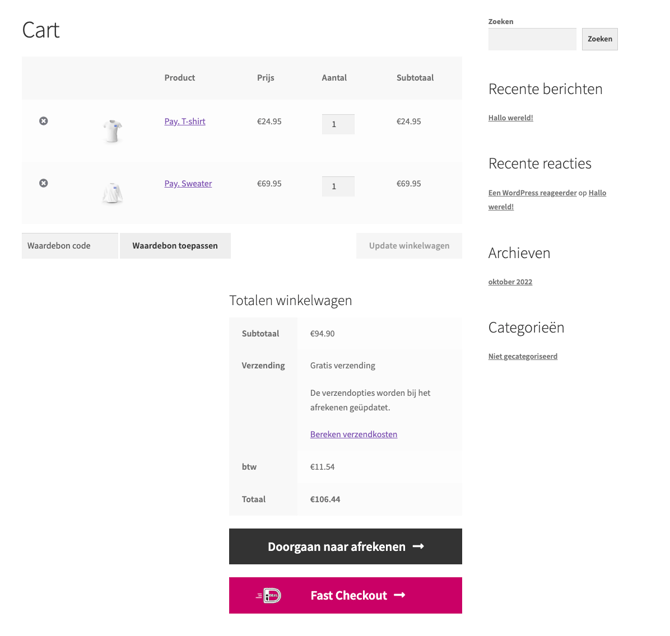Remove Pay. Sweater from the cart

coord(44,183)
